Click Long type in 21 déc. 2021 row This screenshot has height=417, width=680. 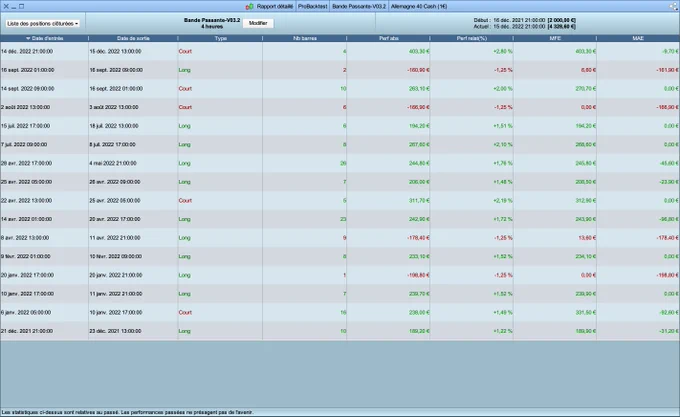pyautogui.click(x=184, y=331)
